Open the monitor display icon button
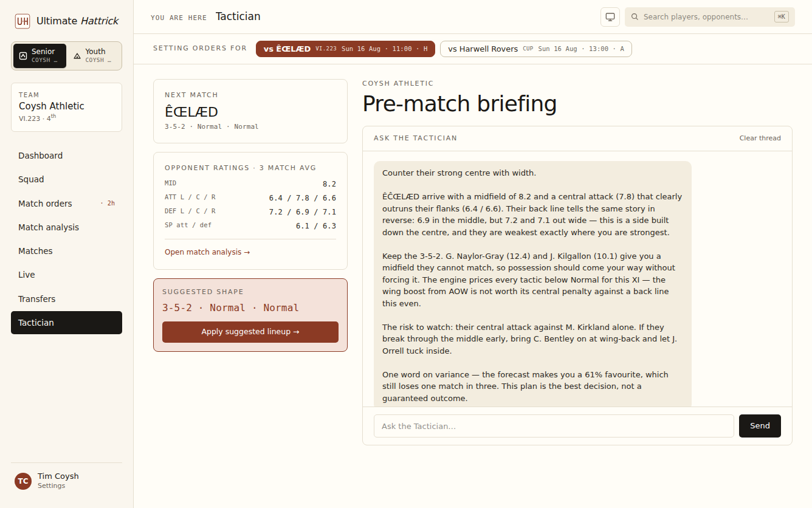Screen dimensions: 812x508 point(610,17)
